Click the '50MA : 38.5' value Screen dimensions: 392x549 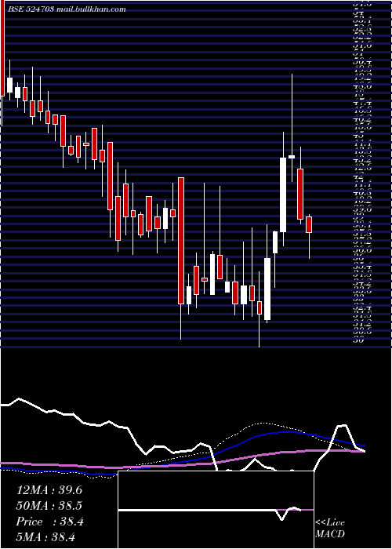point(49,506)
